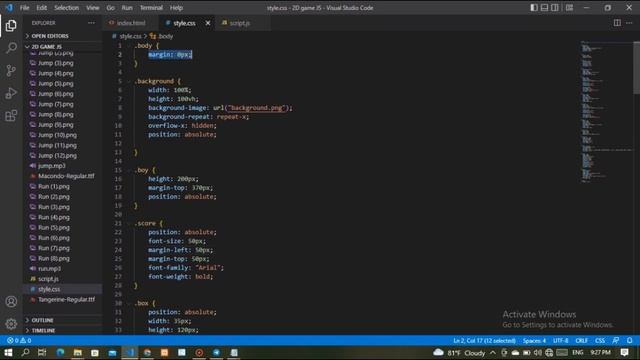Fold the .box rule at line 30
The height and width of the screenshot is (360, 640).
pyautogui.click(x=129, y=303)
